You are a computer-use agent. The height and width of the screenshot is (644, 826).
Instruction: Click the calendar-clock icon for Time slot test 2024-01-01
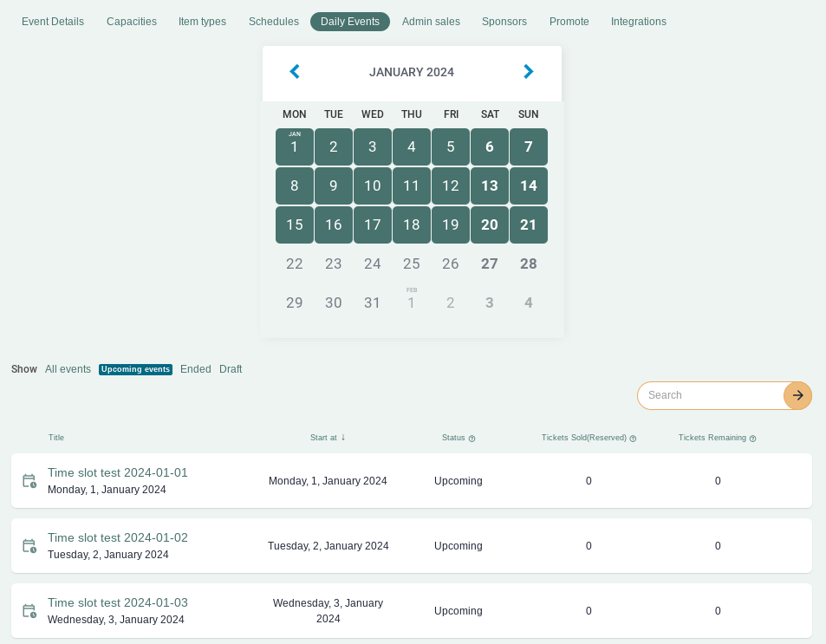pos(29,480)
